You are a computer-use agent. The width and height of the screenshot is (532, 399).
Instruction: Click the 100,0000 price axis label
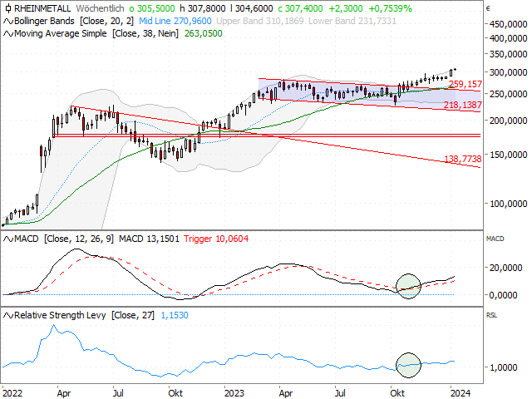coord(508,204)
